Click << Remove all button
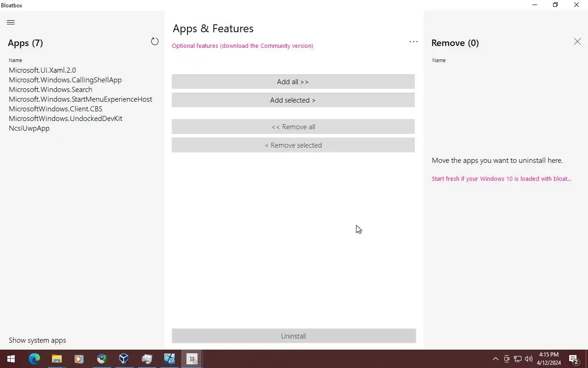 tap(293, 126)
